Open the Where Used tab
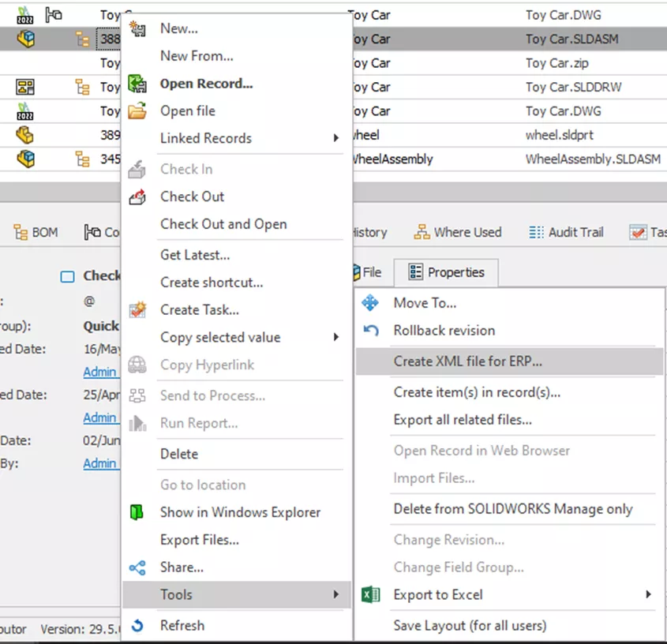This screenshot has width=667, height=644. (458, 232)
